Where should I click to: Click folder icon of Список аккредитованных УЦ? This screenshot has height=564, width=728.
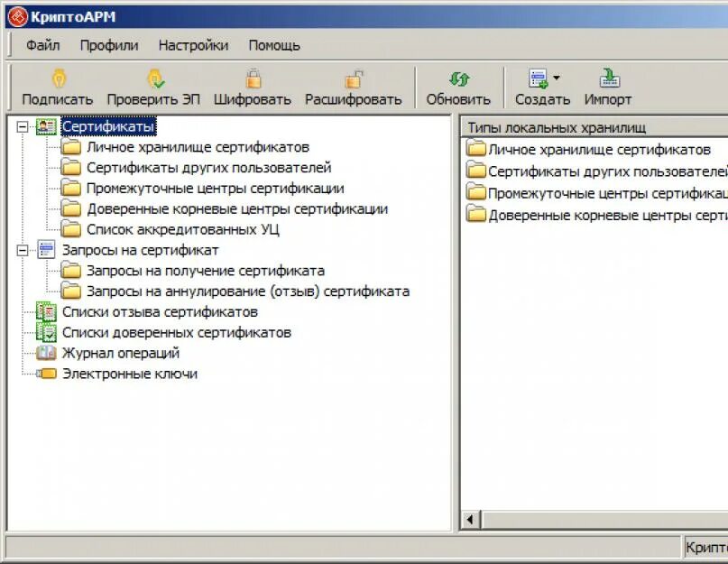tap(71, 229)
